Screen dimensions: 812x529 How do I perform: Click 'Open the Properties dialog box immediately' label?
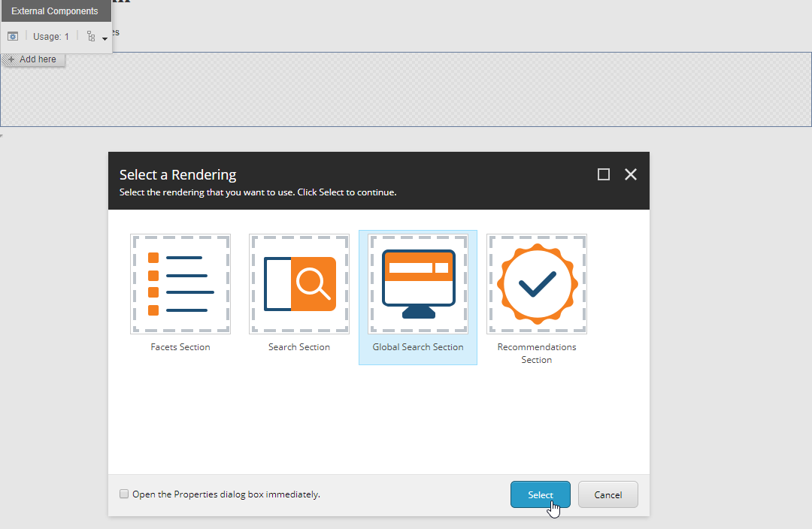click(x=226, y=494)
